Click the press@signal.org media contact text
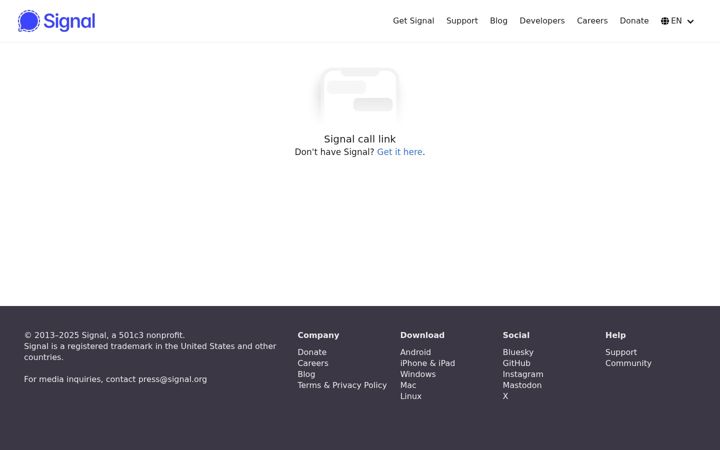The image size is (720, 450). pyautogui.click(x=173, y=379)
